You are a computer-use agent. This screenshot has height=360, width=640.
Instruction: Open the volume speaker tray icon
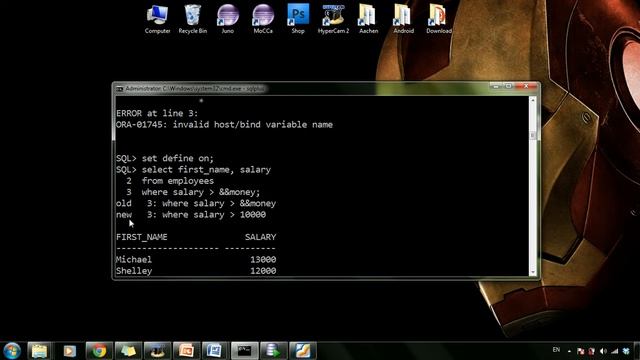603,351
